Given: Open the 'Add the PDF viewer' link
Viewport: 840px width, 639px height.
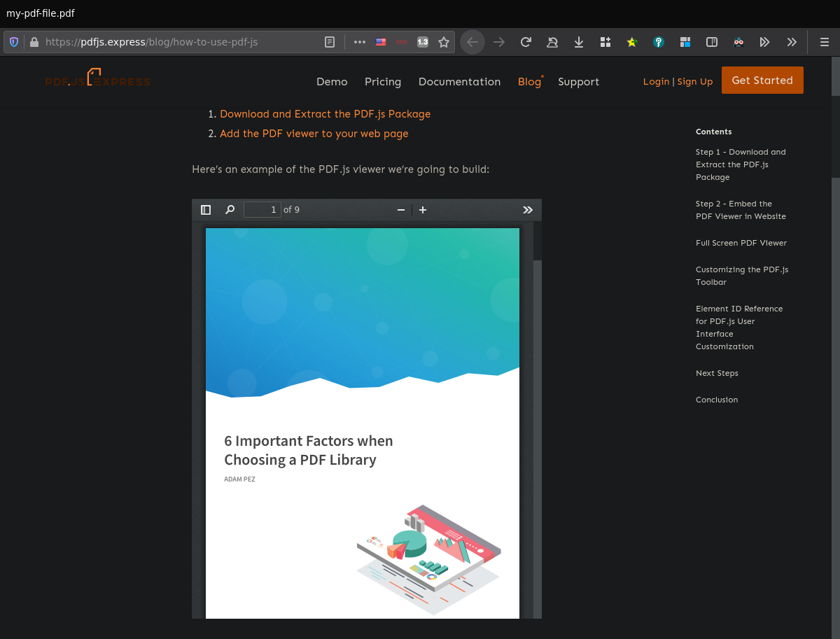Looking at the screenshot, I should point(314,133).
